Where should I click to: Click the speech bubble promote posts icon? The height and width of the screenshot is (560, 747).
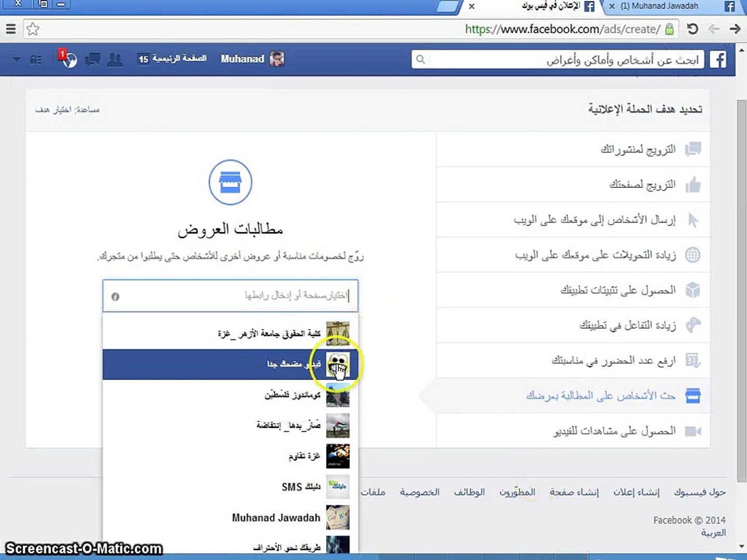pos(693,149)
